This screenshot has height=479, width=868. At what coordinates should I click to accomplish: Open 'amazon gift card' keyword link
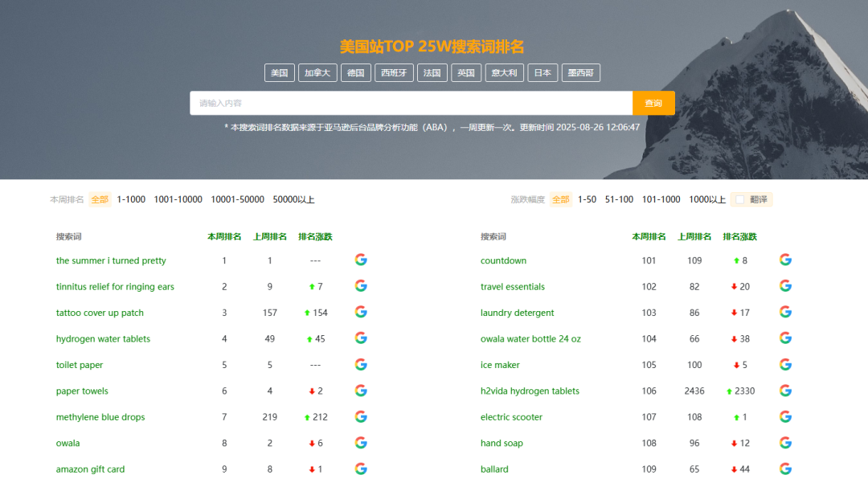90,469
